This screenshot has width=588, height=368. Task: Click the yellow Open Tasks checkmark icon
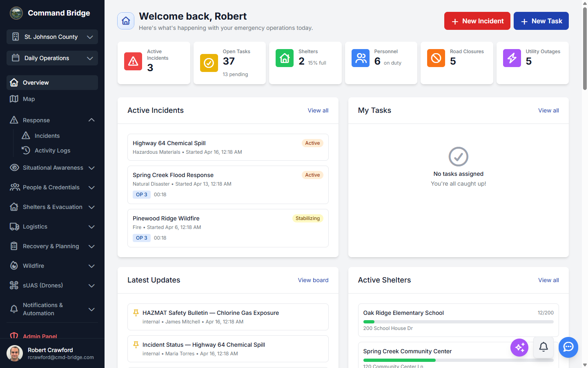(x=209, y=63)
